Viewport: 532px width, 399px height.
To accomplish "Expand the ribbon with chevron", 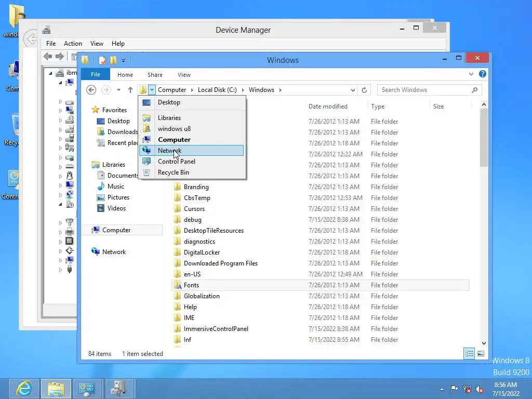I will tap(471, 74).
